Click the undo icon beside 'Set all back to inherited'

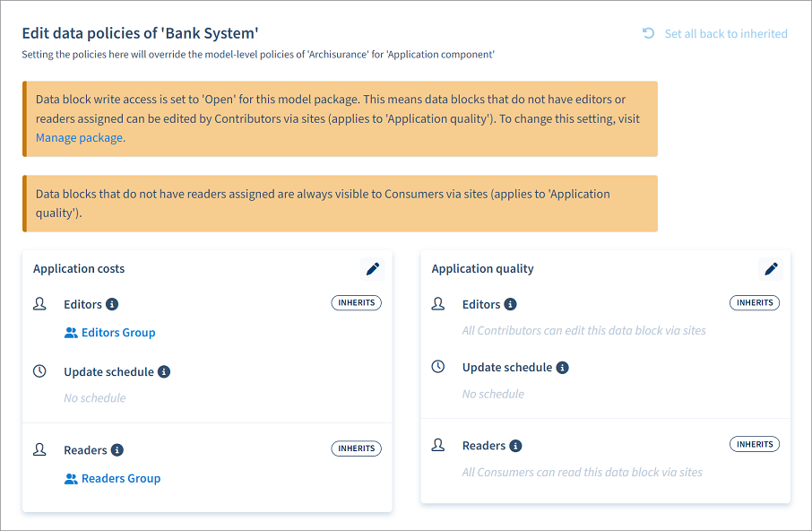pos(648,33)
